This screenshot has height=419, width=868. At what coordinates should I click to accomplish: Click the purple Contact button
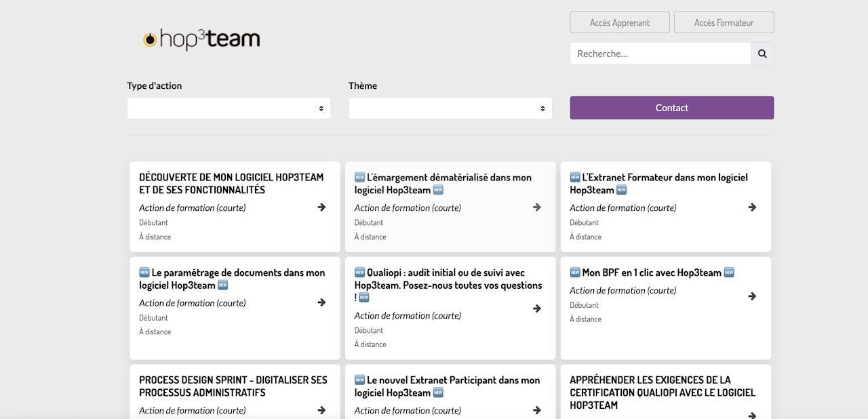pos(672,108)
